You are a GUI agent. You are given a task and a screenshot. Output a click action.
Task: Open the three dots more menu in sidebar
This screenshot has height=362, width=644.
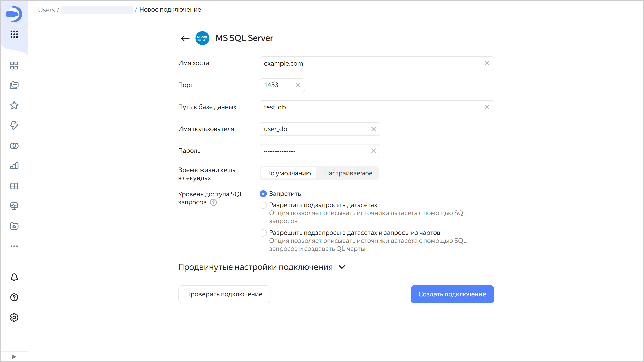[x=14, y=246]
